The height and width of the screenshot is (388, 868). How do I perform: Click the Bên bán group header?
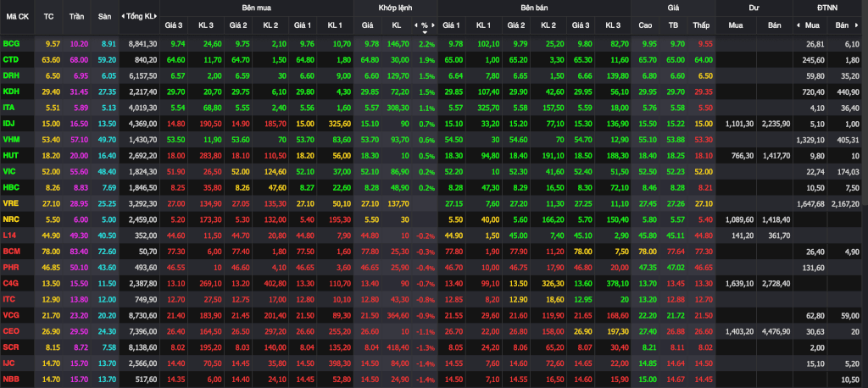coord(534,8)
